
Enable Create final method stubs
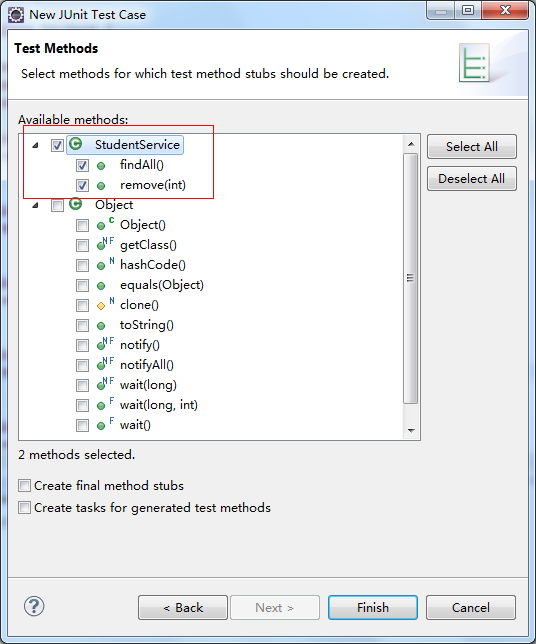click(x=24, y=485)
